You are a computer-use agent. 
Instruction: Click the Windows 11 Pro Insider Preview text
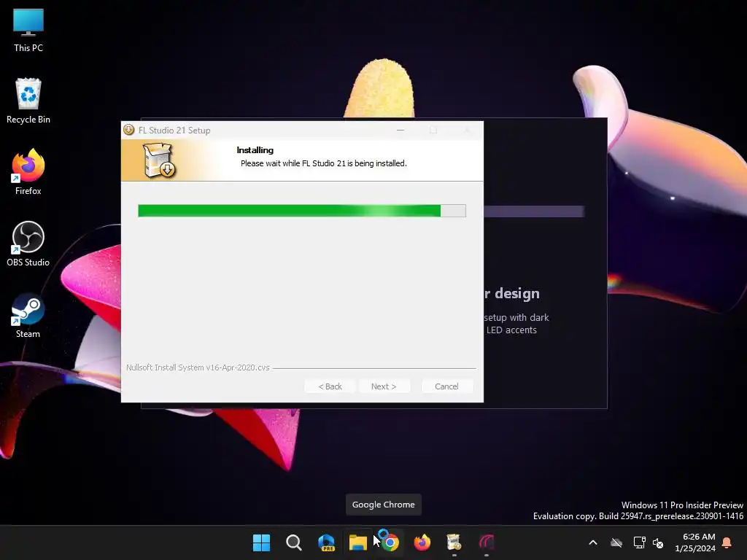[x=682, y=505]
